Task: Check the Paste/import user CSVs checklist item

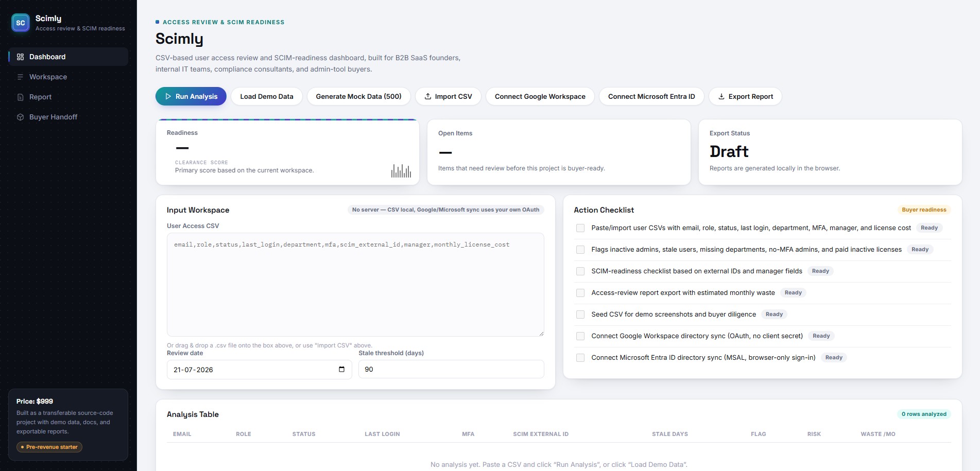Action: [580, 228]
